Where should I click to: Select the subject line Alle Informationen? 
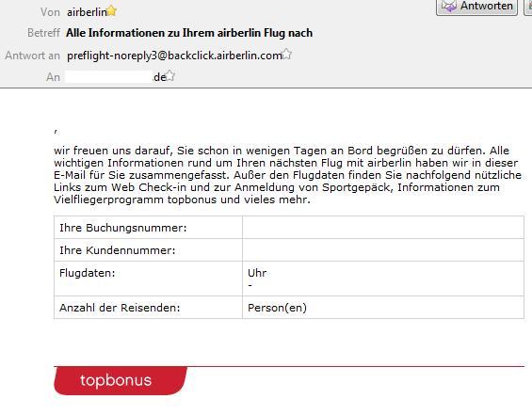[x=189, y=33]
